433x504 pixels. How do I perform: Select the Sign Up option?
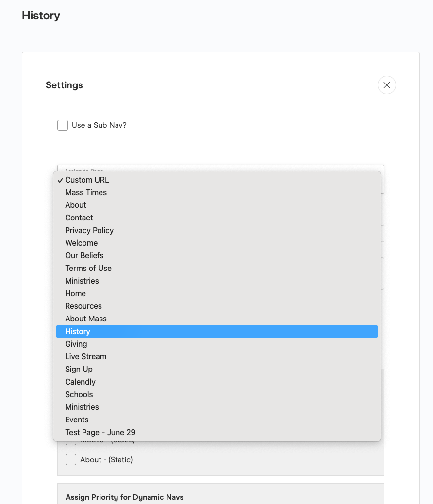coord(79,369)
